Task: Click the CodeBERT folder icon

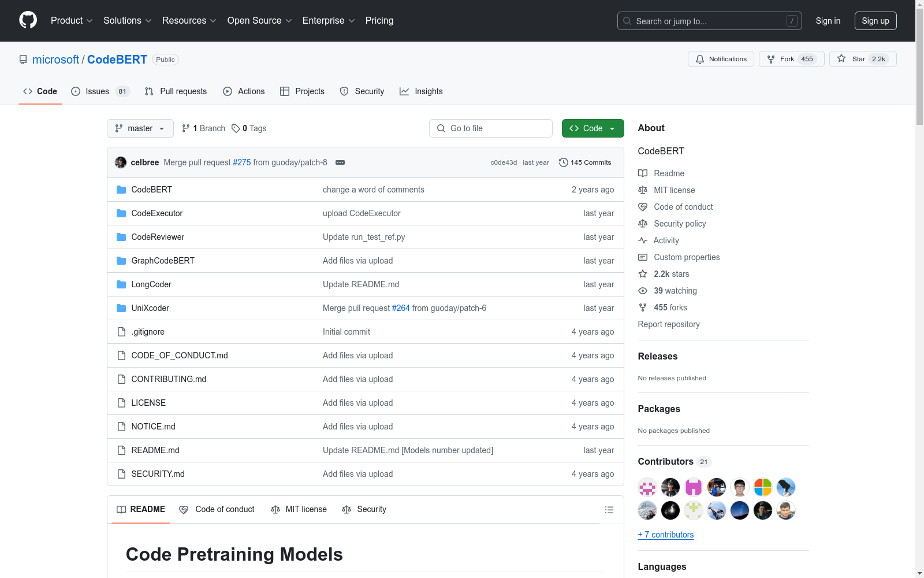Action: pos(121,190)
